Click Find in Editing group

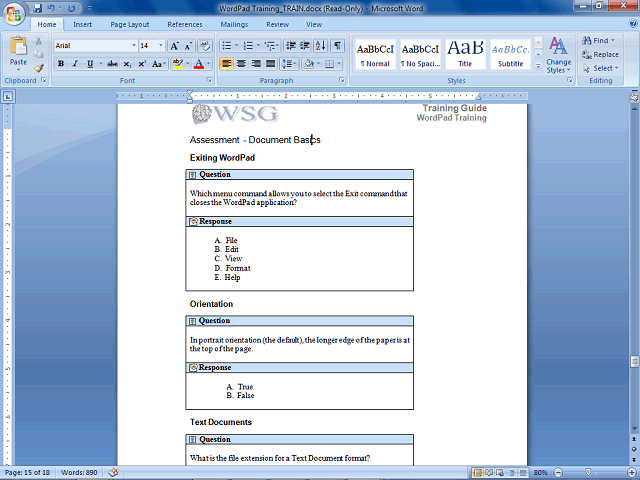tap(598, 40)
